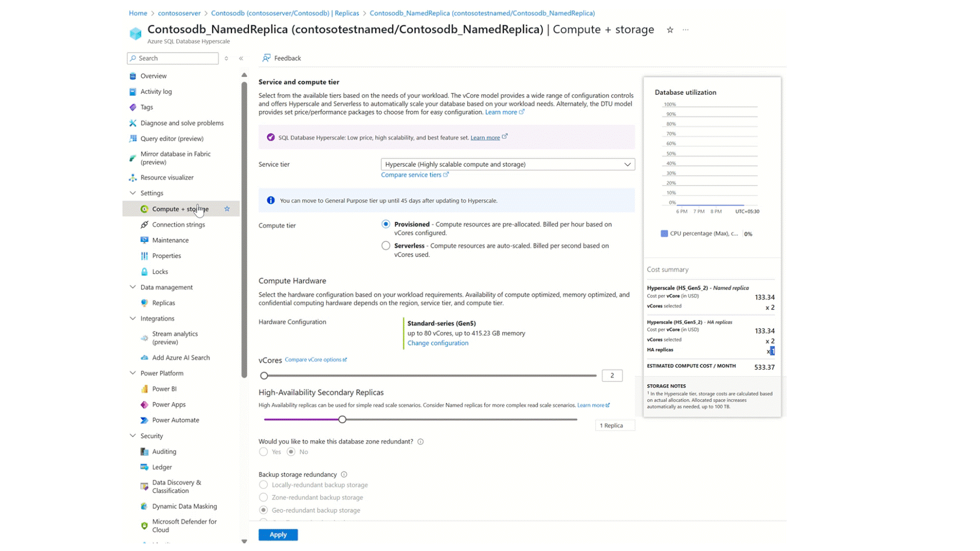Open Query editor (preview) from sidebar

click(x=172, y=138)
